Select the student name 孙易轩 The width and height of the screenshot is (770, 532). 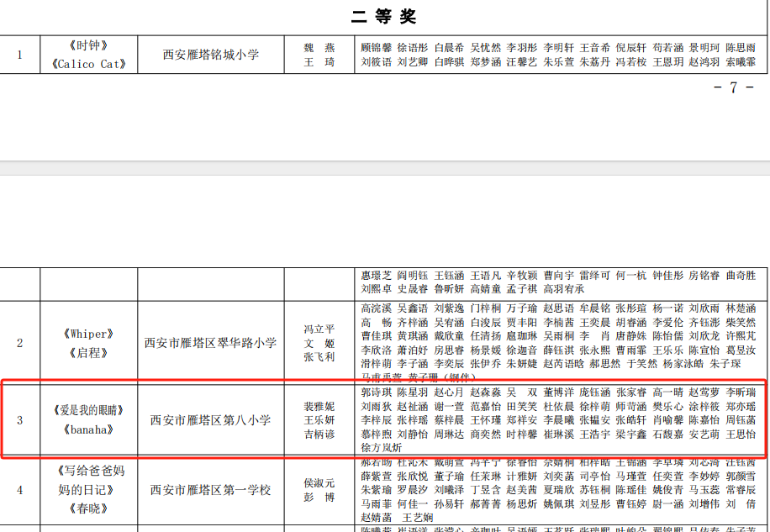coord(449,503)
